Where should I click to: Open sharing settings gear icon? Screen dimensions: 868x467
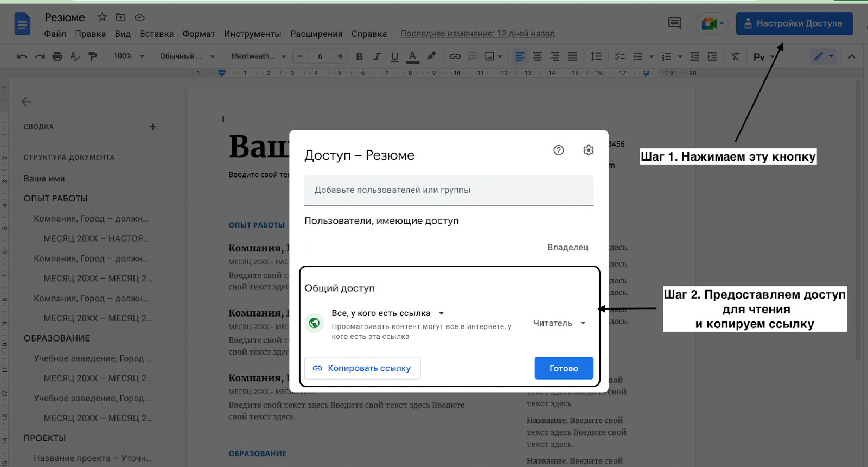(588, 150)
